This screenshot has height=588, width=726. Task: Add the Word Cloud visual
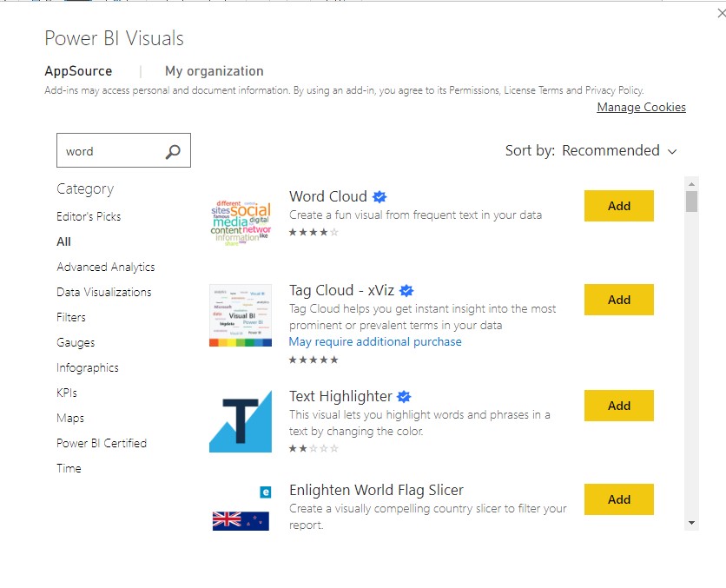coord(619,206)
